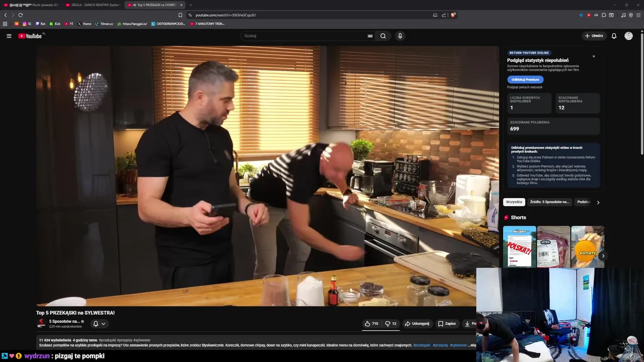Open the on-screen keyboard in search box
Image resolution: width=644 pixels, height=362 pixels.
[x=370, y=36]
